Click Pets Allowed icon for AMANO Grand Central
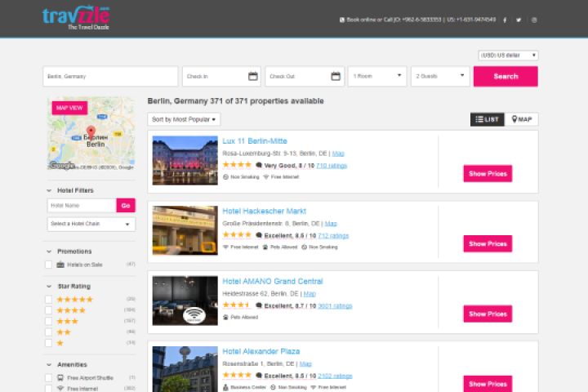Image resolution: width=588 pixels, height=392 pixels. pyautogui.click(x=225, y=318)
